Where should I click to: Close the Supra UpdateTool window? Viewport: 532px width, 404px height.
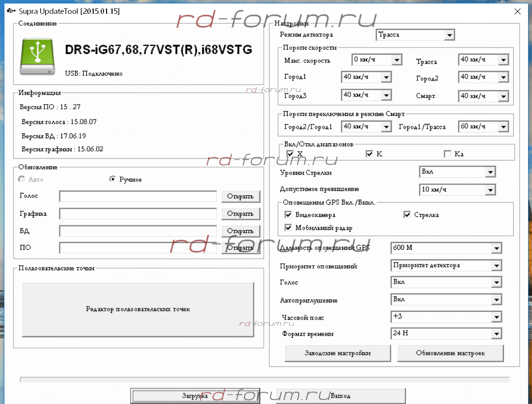tap(518, 11)
